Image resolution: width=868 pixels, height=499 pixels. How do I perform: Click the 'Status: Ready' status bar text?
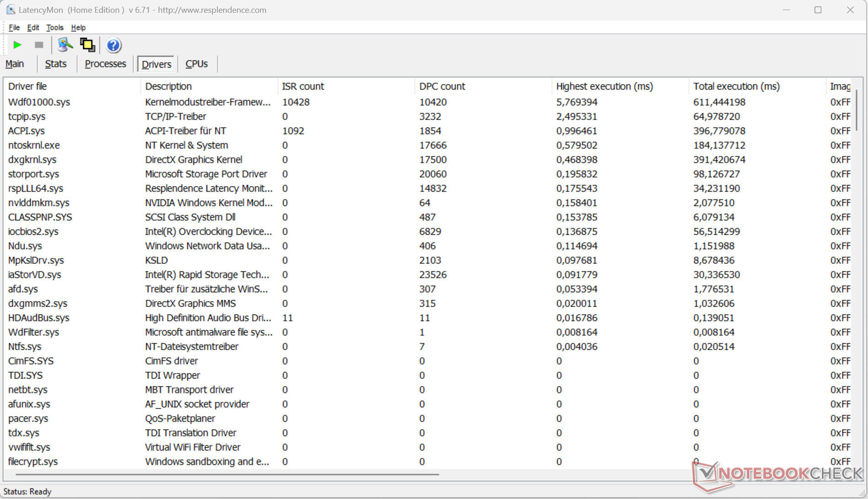click(27, 492)
